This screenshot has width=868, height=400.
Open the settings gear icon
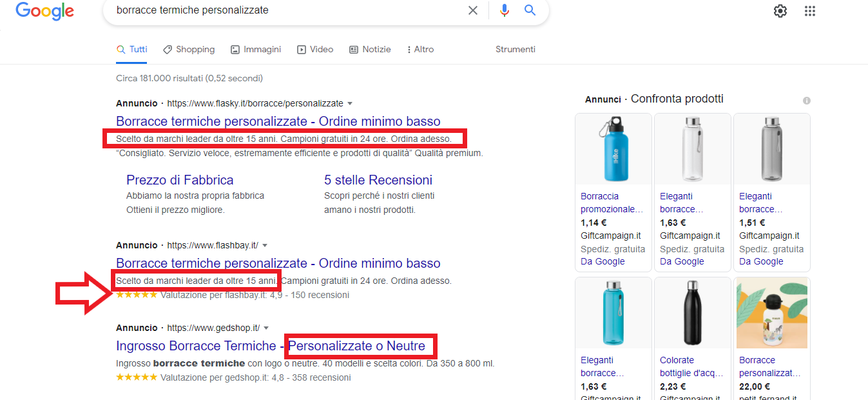pyautogui.click(x=780, y=11)
